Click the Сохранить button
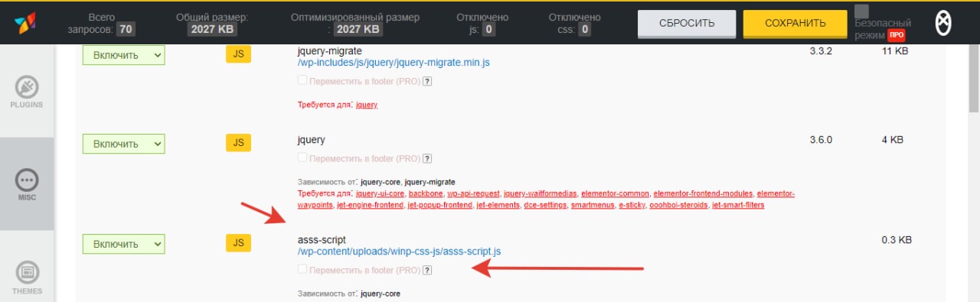Image resolution: width=980 pixels, height=302 pixels. coord(794,23)
